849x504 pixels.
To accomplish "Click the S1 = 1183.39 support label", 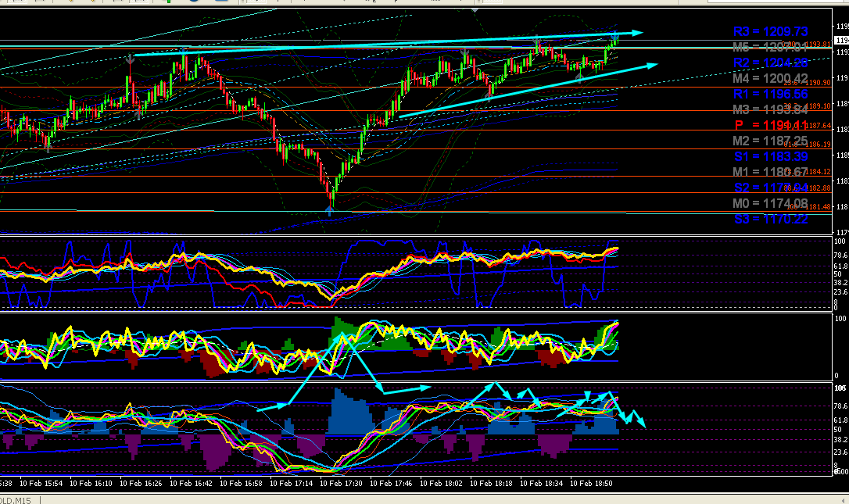I will pos(771,156).
